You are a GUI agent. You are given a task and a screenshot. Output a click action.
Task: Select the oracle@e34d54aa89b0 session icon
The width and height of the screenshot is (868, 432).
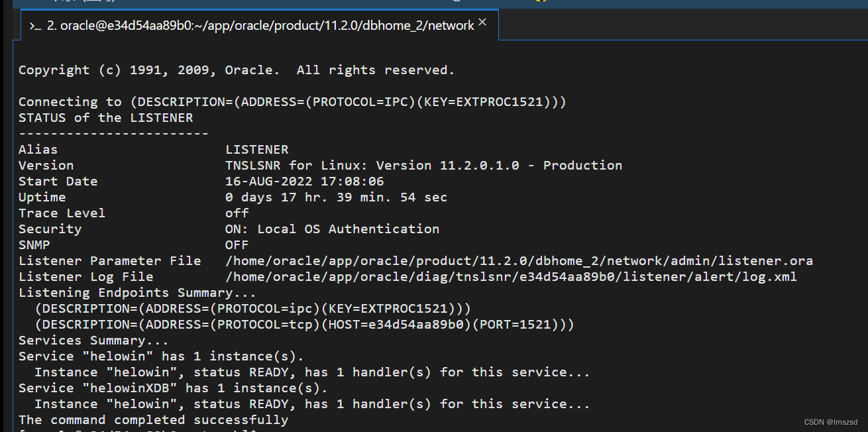point(36,25)
